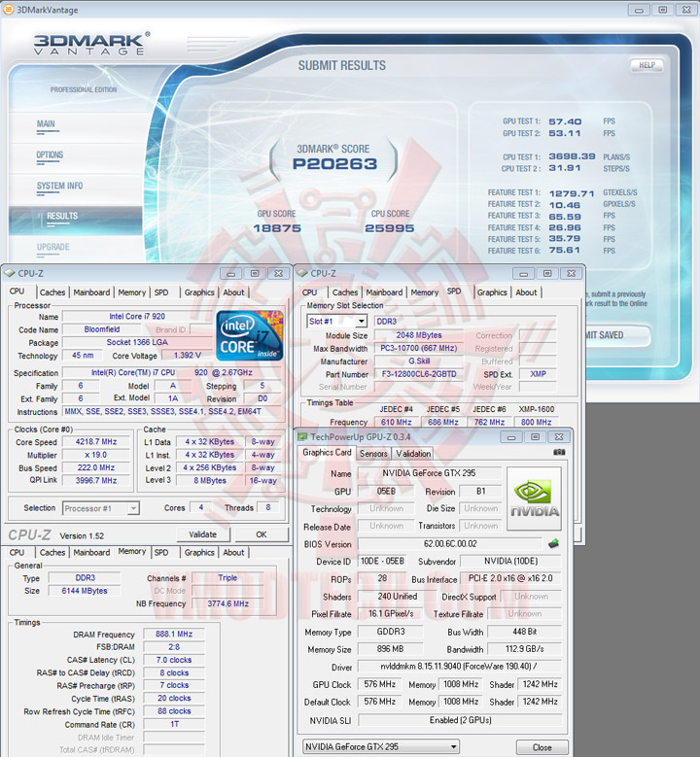Switch to Sensors tab in GPU-Z
This screenshot has height=757, width=700.
(x=373, y=454)
